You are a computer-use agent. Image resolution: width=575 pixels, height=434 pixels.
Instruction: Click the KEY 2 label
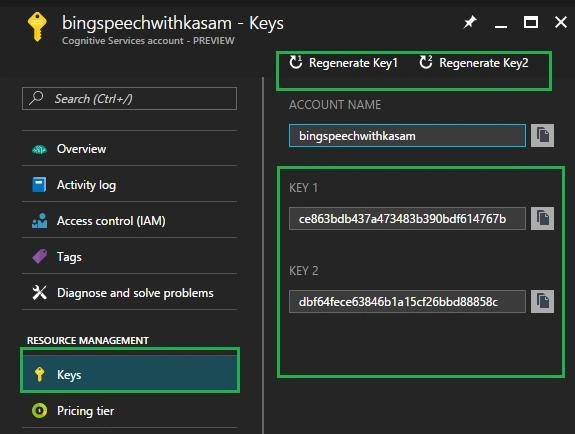click(304, 271)
